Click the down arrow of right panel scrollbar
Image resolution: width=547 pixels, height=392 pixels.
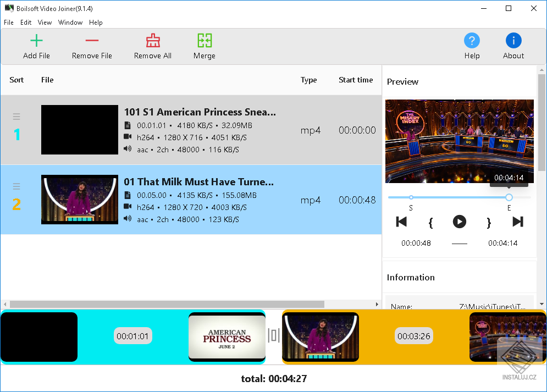pos(542,304)
